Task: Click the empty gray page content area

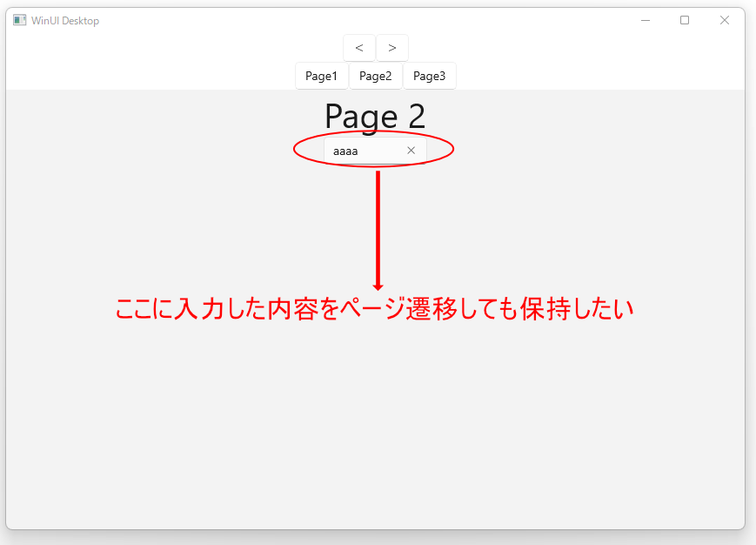Action: point(375,425)
